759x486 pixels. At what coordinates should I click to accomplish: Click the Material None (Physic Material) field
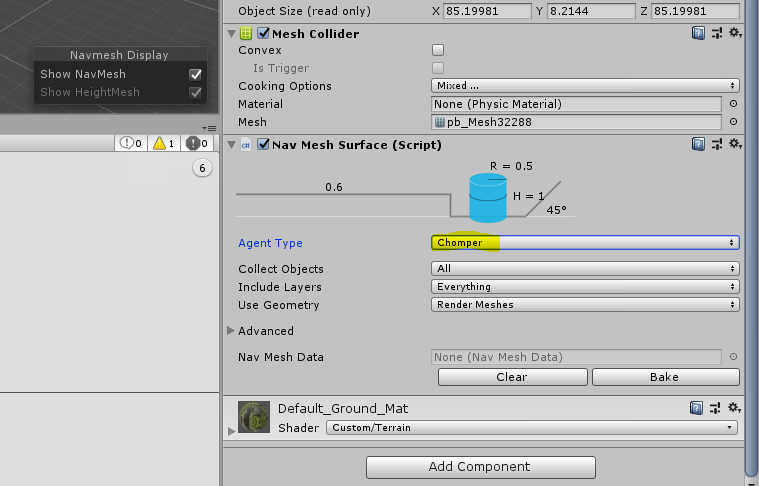pos(576,104)
